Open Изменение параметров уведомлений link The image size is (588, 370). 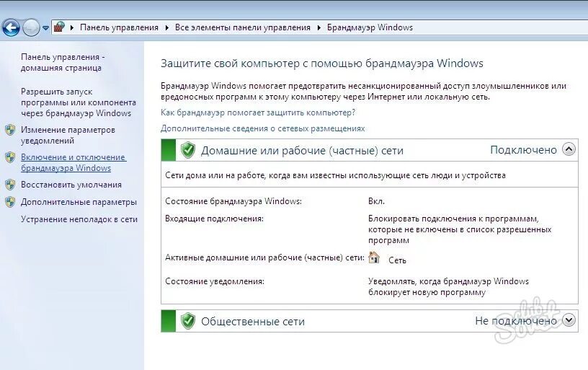[x=68, y=135]
